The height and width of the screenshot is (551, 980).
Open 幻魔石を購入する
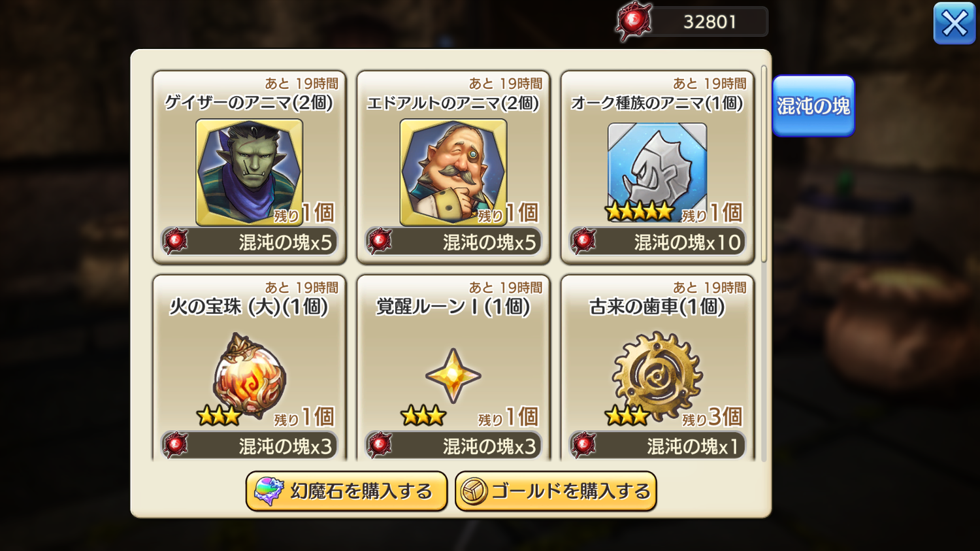point(346,491)
